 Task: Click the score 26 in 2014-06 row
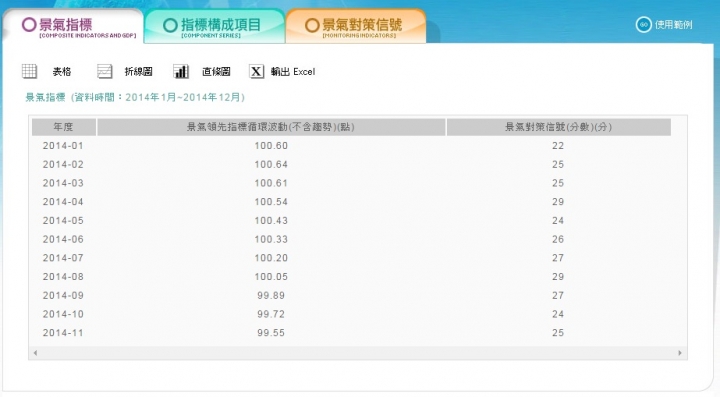coord(558,240)
